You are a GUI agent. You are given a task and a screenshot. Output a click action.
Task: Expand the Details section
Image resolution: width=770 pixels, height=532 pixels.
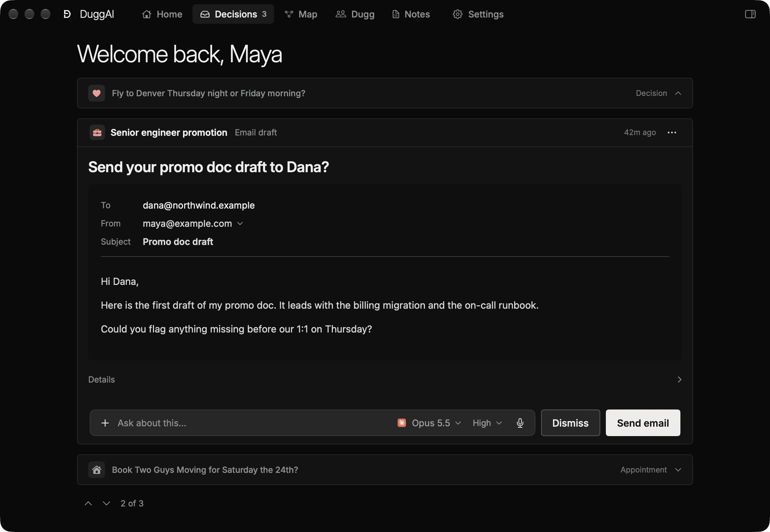[x=385, y=379]
